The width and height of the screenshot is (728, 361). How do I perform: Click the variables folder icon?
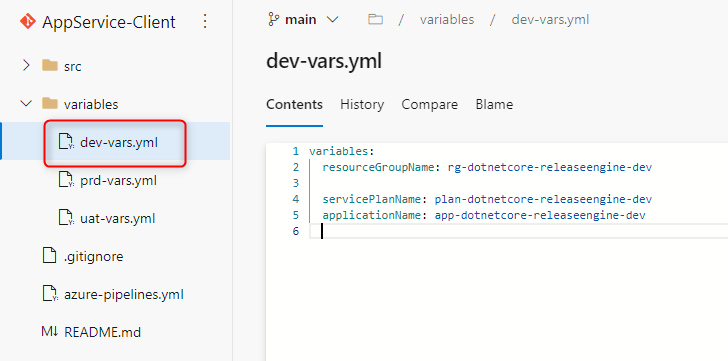50,103
